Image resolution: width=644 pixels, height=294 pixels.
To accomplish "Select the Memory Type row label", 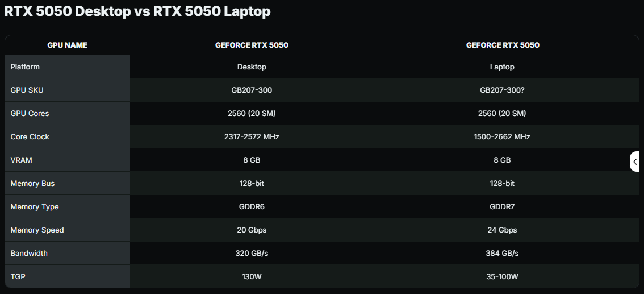I will 34,206.
